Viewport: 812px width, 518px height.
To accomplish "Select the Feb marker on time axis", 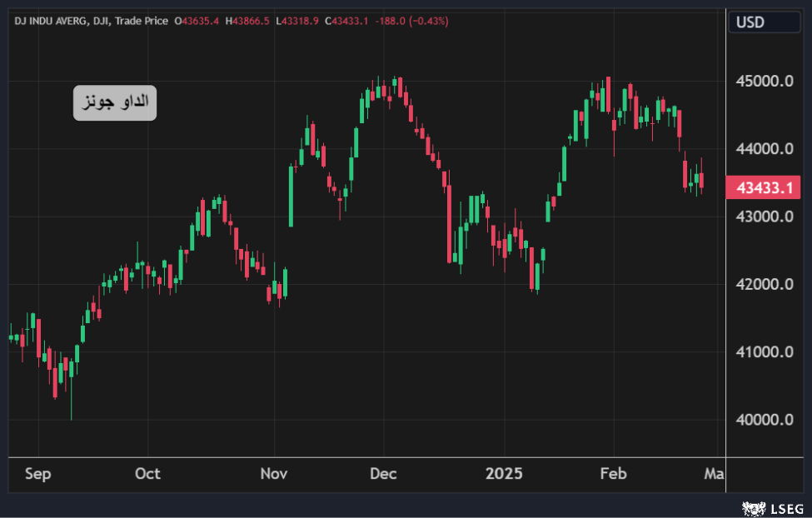I will (613, 474).
